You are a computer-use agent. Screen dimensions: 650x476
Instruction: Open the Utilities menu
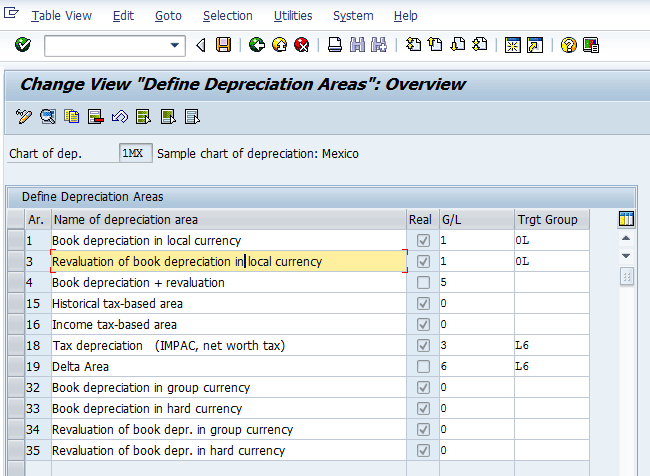[x=292, y=16]
